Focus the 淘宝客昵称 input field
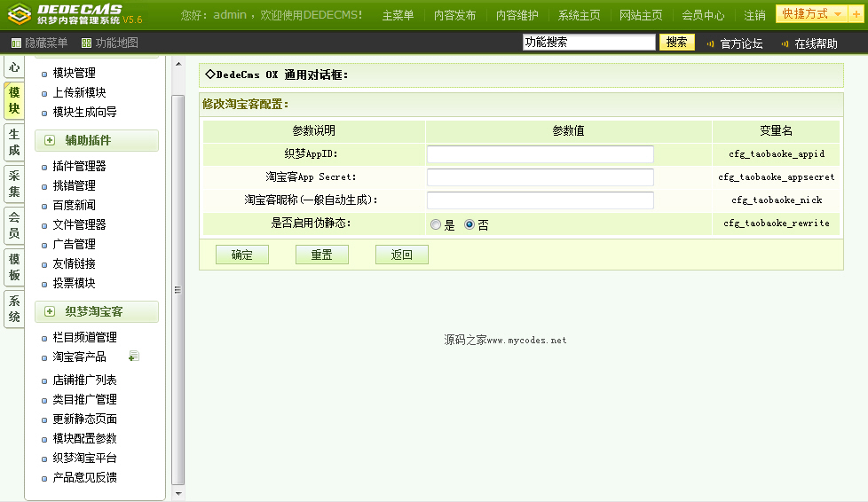The width and height of the screenshot is (868, 502). click(541, 200)
